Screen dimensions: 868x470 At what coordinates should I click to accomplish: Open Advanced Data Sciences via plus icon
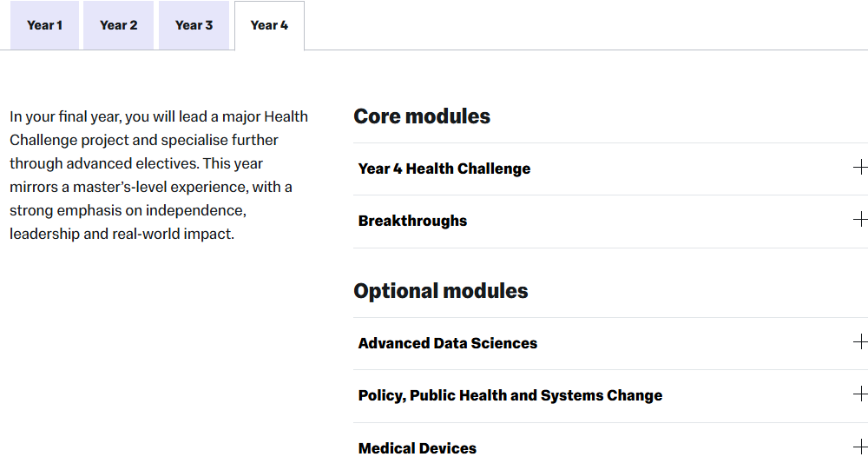[x=860, y=342]
